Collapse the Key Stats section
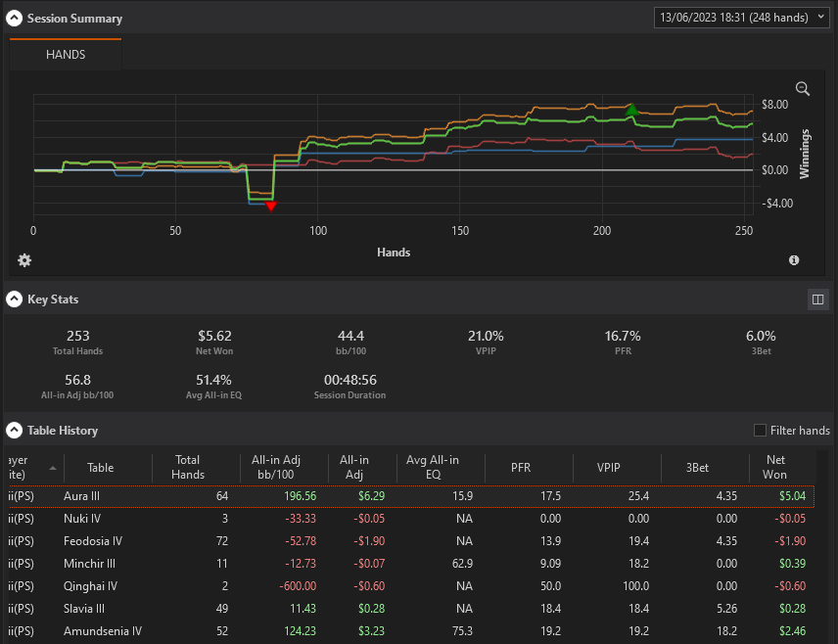The height and width of the screenshot is (644, 838). [15, 299]
